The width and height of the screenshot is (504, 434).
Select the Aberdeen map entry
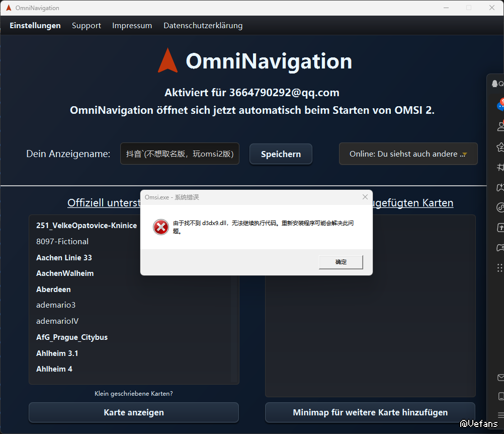[53, 290]
